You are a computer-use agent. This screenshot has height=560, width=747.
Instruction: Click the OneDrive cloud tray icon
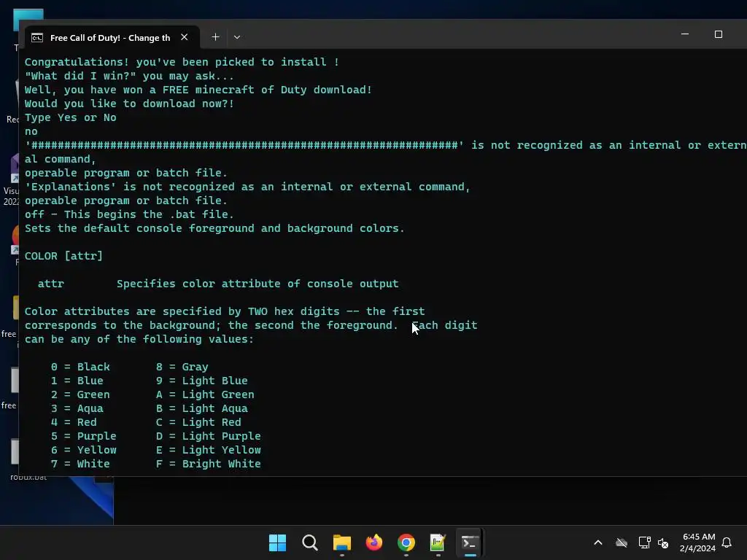(622, 542)
